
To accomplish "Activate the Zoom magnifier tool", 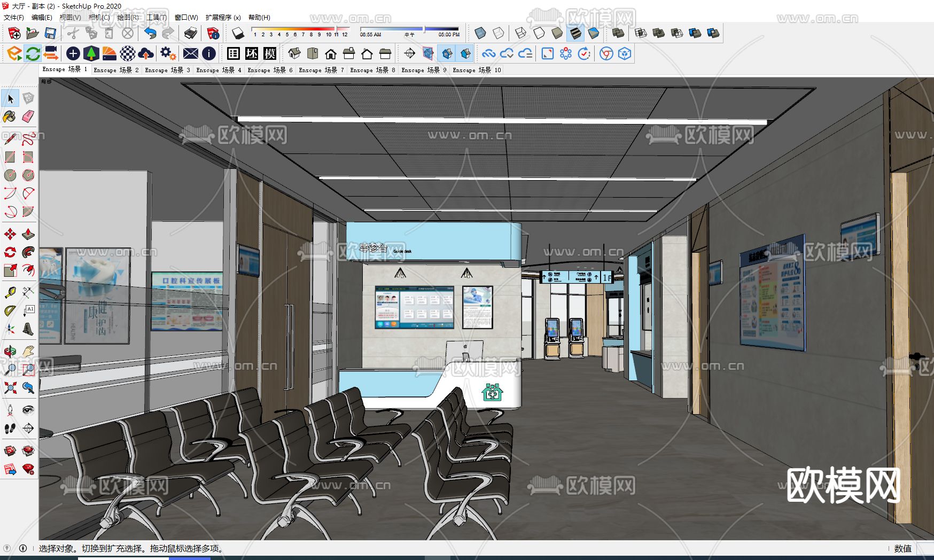I will [10, 369].
